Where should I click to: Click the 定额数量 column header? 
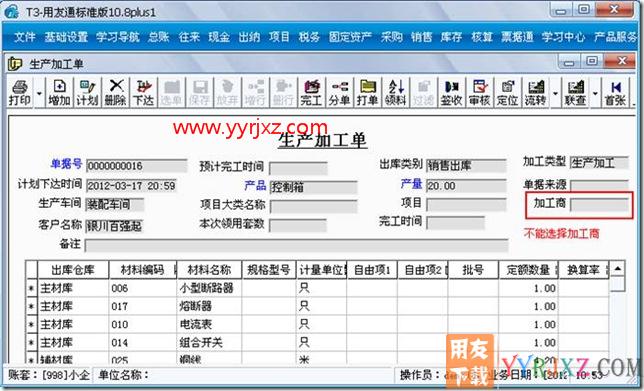pos(528,270)
